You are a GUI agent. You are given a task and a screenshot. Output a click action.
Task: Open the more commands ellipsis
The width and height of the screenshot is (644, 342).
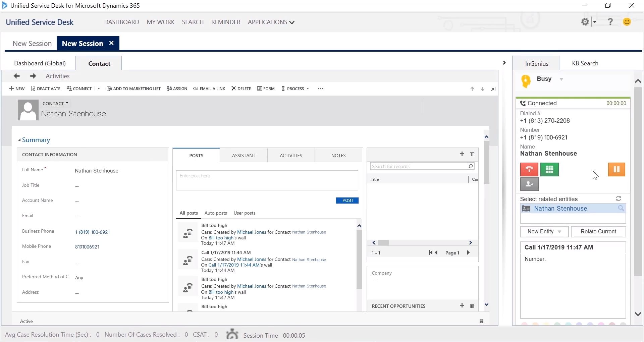(x=321, y=89)
